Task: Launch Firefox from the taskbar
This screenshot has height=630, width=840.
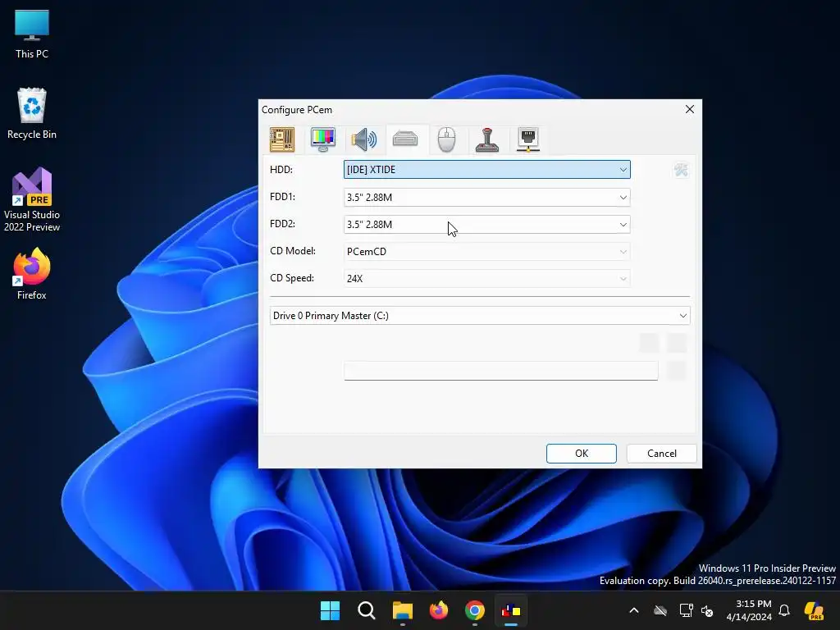Action: click(439, 610)
